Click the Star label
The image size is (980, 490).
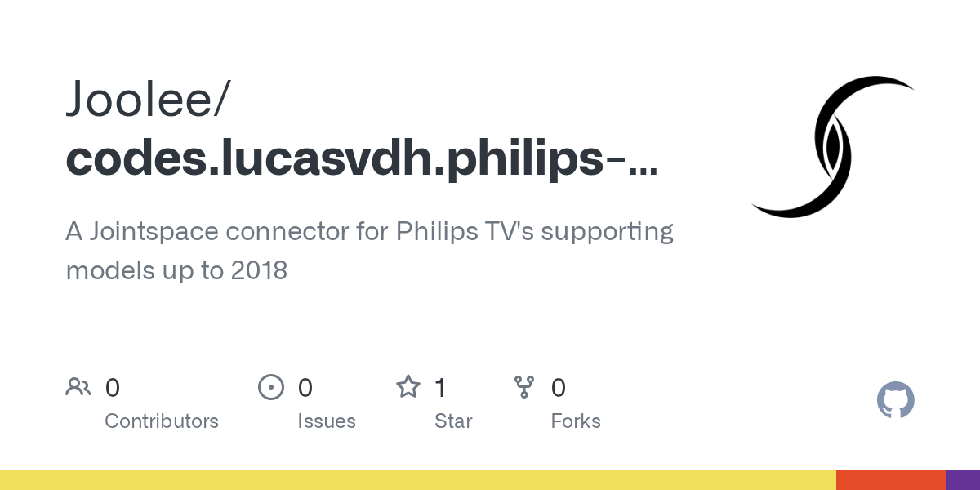pos(453,421)
